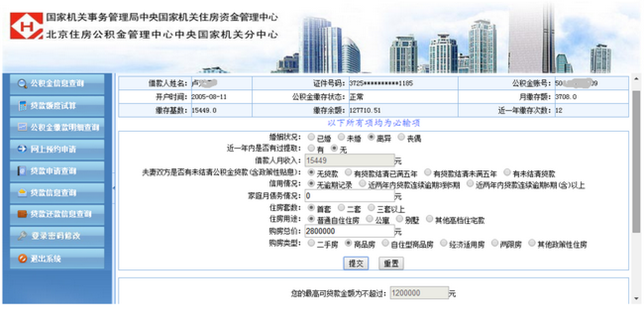Select 有 for withdrawal in past year
Viewport: 644px width, 317px height.
click(311, 149)
